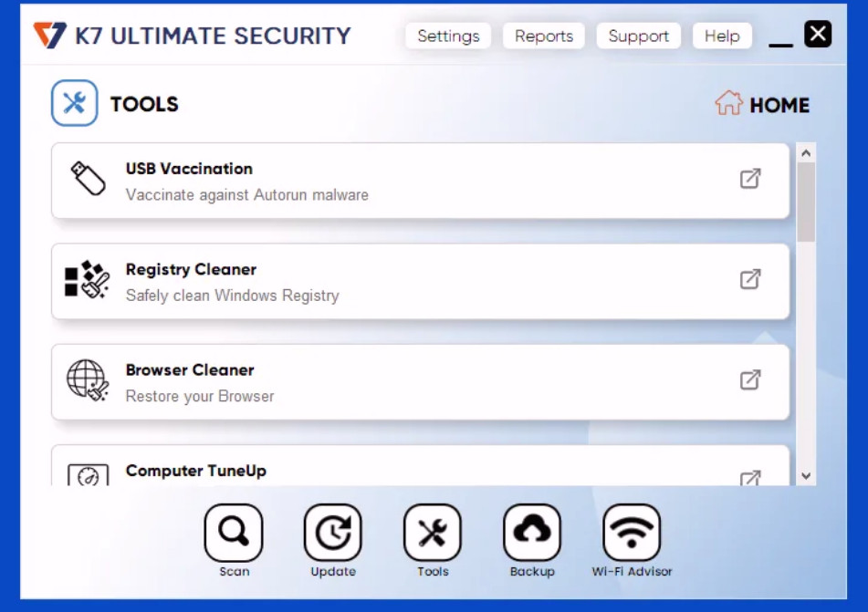868x612 pixels.
Task: Select the Registry Cleaner title
Action: 191,269
